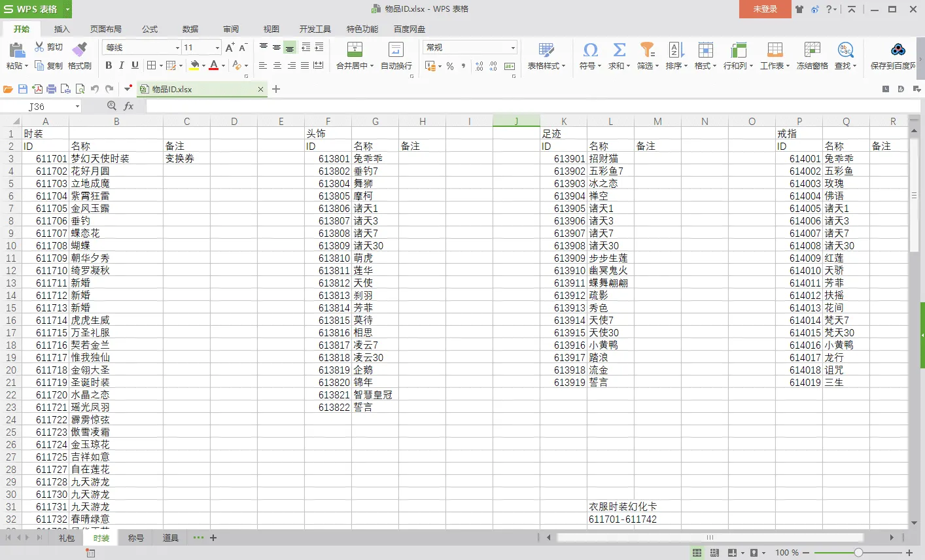This screenshot has width=925, height=560.
Task: Toggle italic formatting
Action: click(122, 65)
